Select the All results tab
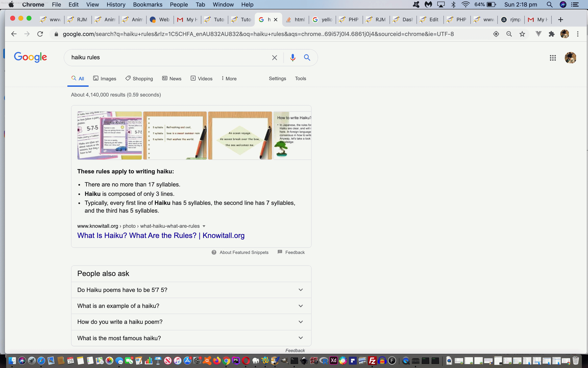The image size is (588, 368). pos(78,79)
